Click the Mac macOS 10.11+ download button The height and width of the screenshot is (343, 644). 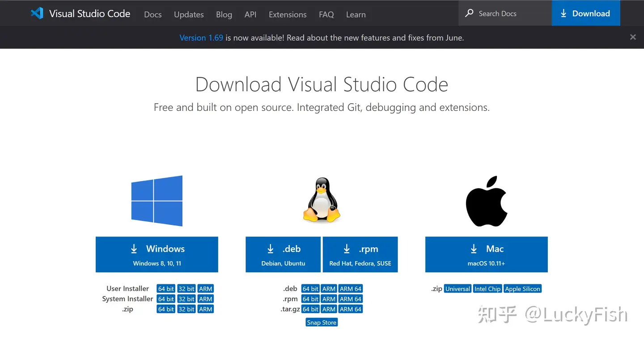487,254
